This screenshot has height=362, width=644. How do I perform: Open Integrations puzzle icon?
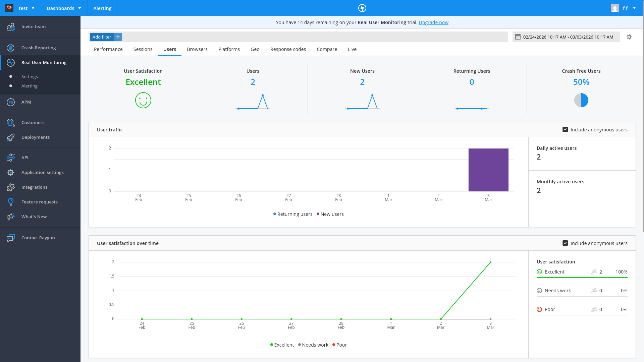(11, 187)
